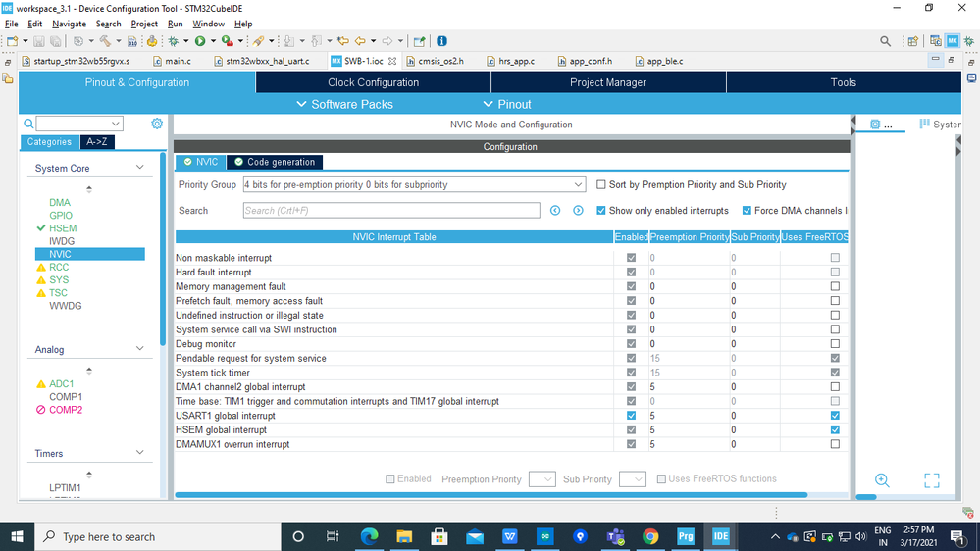Viewport: 980px width, 551px height.
Task: Click the binary 010 file icon
Action: point(131,41)
